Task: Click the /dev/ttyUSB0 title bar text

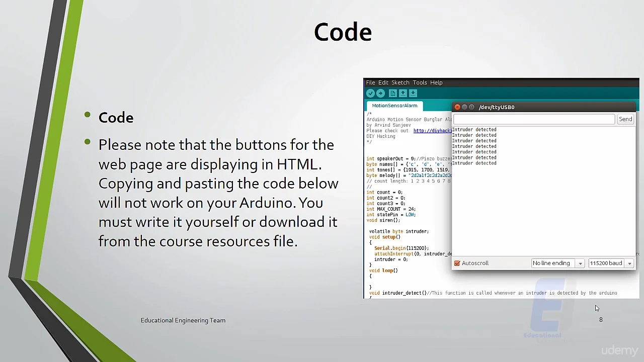Action: coord(496,107)
